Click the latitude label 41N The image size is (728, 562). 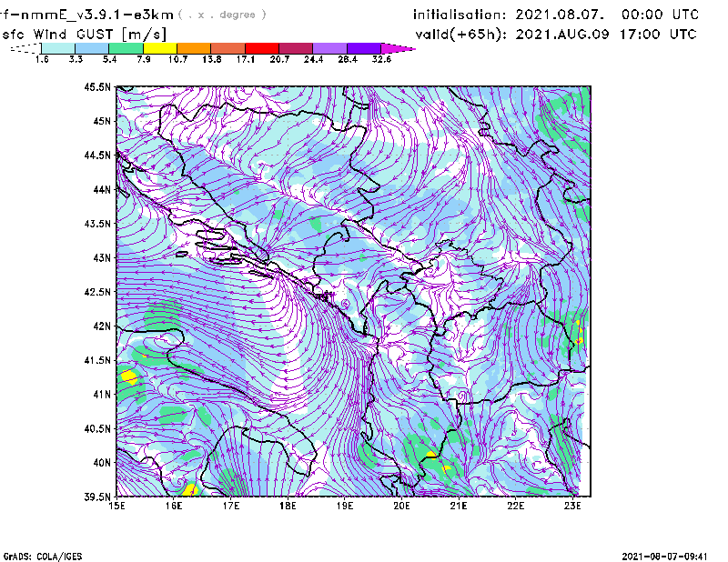[102, 395]
